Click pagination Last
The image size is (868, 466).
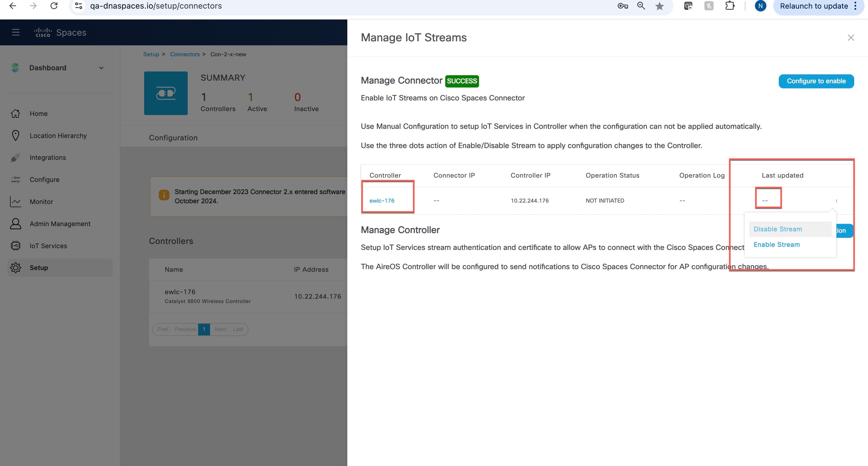click(238, 329)
